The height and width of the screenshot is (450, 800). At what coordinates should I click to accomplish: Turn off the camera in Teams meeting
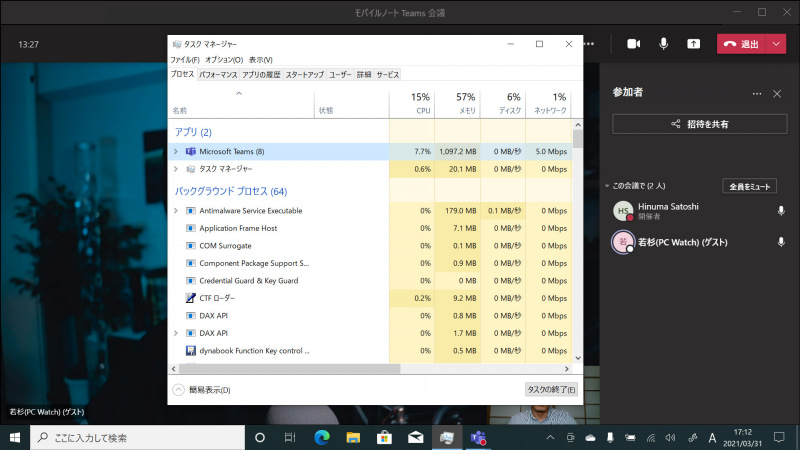(x=633, y=44)
